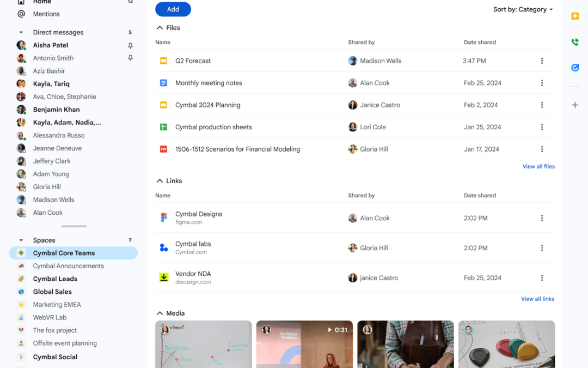Collapse the Links section chevron

click(160, 181)
